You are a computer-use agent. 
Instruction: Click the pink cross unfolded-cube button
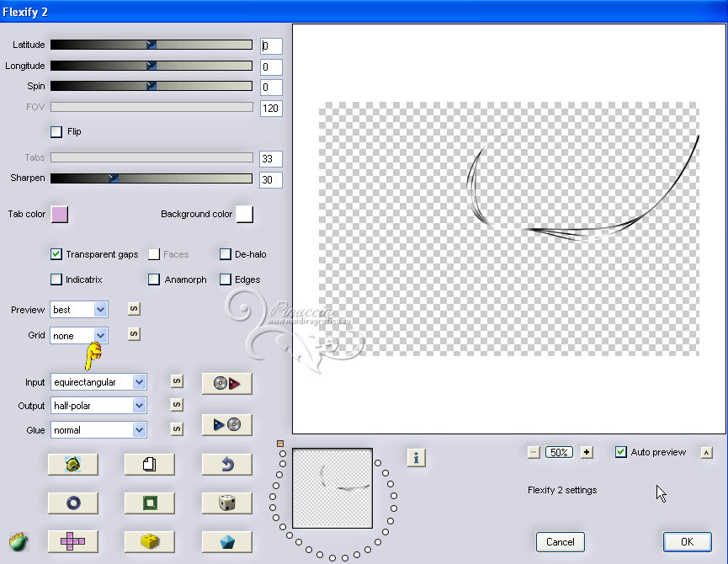73,541
